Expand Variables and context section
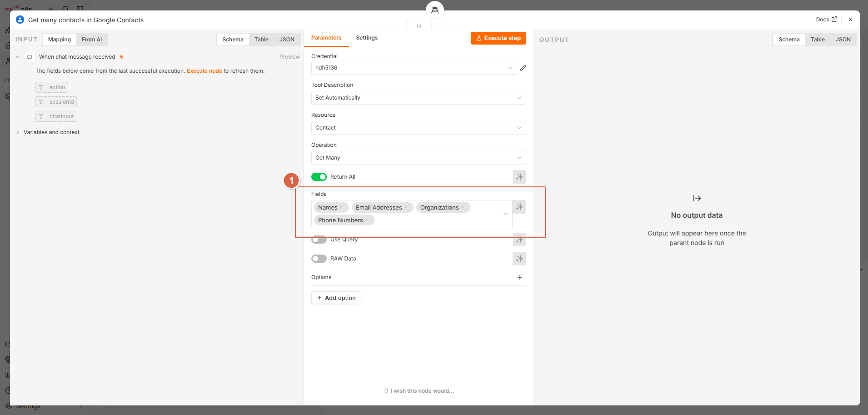Viewport: 868px width, 415px height. 18,132
